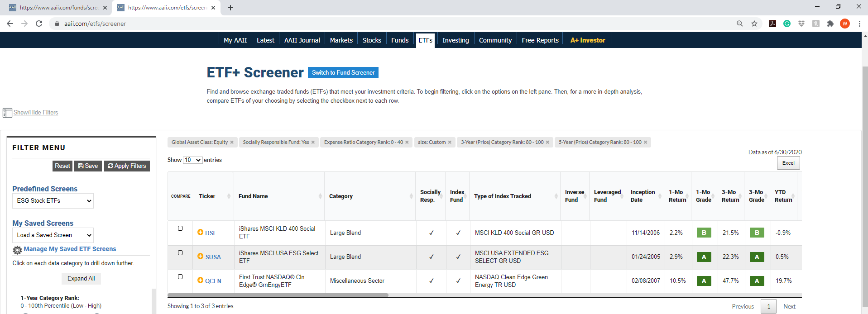
Task: Check the compare box for QCLN
Action: (180, 277)
